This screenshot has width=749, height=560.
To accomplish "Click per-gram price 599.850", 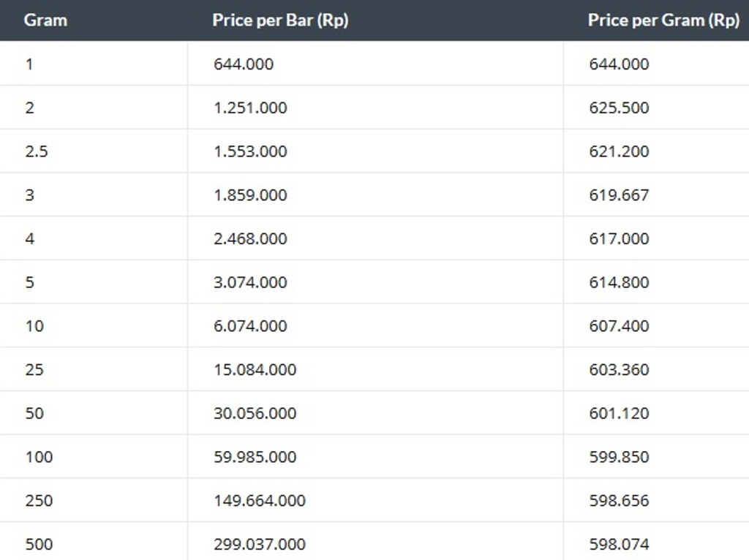I will tap(619, 457).
